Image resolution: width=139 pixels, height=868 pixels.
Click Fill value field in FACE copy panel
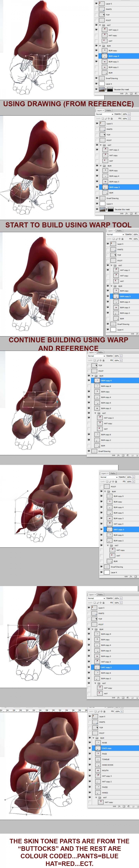[x=117, y=711]
